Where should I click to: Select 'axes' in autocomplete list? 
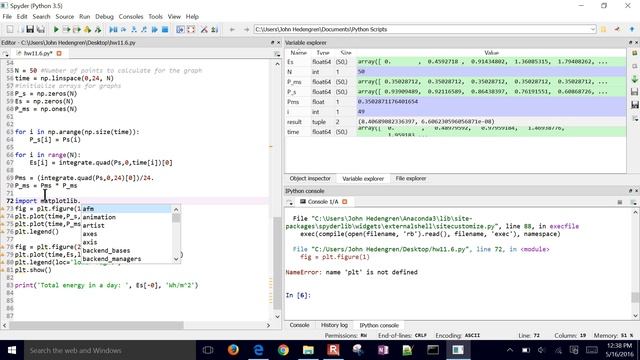(x=126, y=234)
